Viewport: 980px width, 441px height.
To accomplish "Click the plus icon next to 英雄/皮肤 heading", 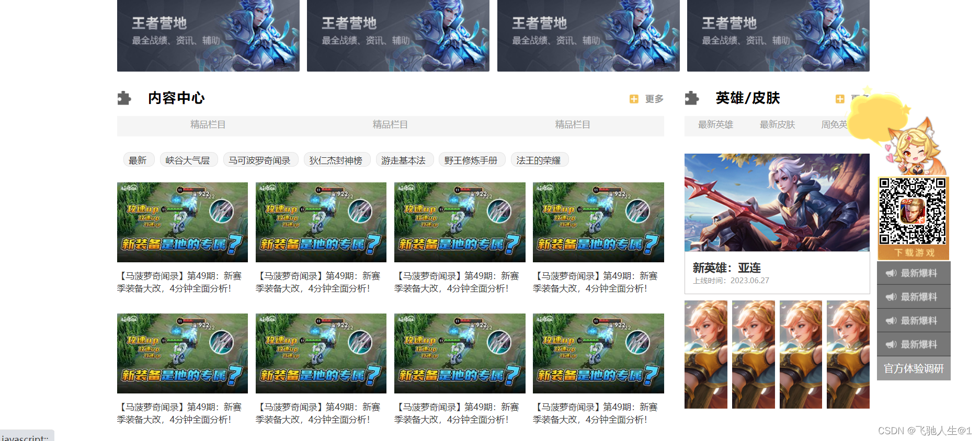I will [840, 99].
